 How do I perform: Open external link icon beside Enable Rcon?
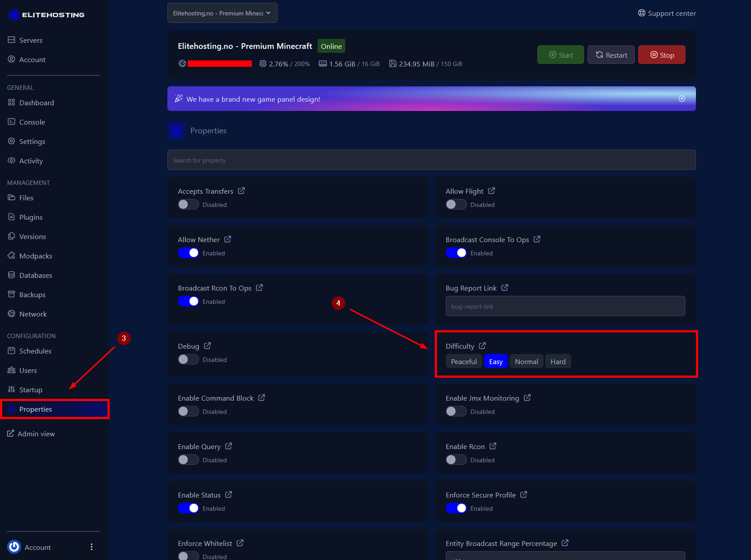[493, 446]
